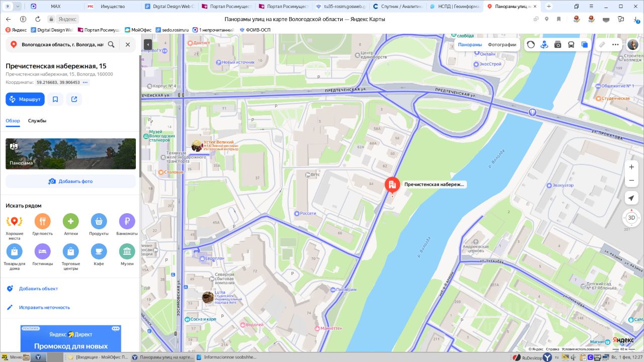Open the MAX browser tab
The height and width of the screenshot is (362, 644).
(x=55, y=6)
